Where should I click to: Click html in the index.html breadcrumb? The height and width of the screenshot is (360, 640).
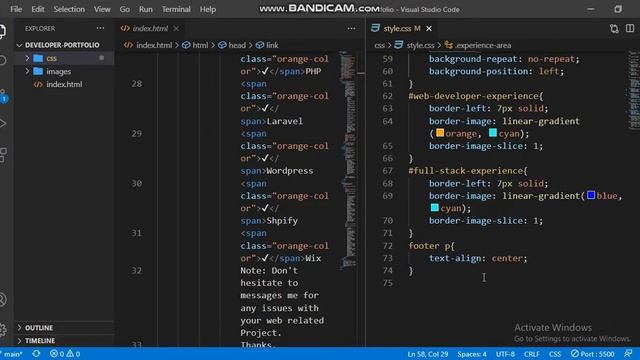(200, 45)
